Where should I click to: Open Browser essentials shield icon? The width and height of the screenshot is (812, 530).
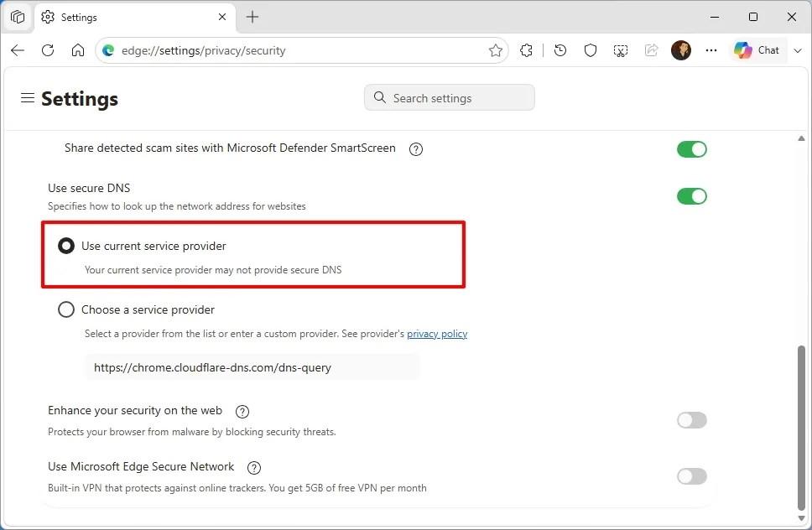point(591,50)
